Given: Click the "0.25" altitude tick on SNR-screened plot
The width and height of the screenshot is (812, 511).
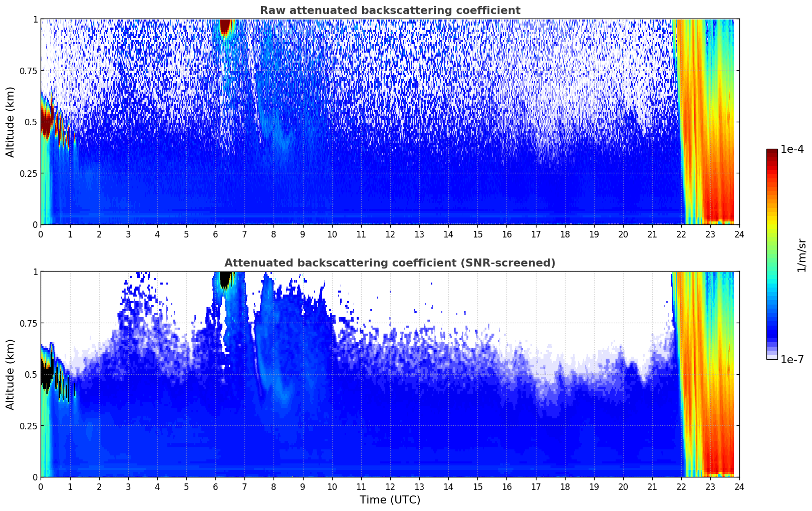Looking at the screenshot, I should pyautogui.click(x=28, y=426).
